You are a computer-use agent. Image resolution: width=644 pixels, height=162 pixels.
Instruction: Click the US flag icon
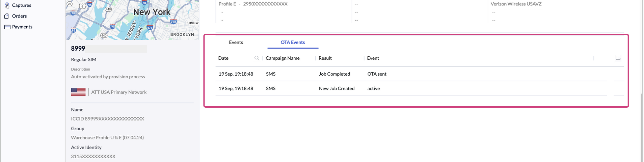coord(78,92)
